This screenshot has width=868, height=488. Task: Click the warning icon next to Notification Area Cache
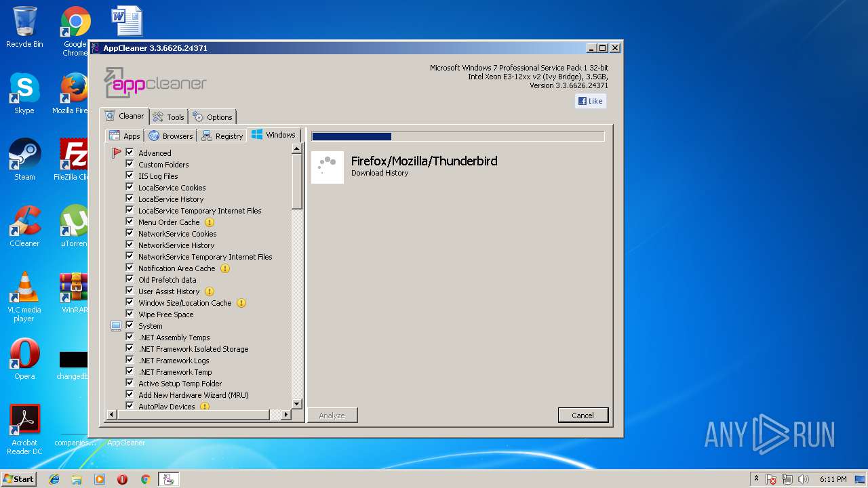(x=225, y=268)
